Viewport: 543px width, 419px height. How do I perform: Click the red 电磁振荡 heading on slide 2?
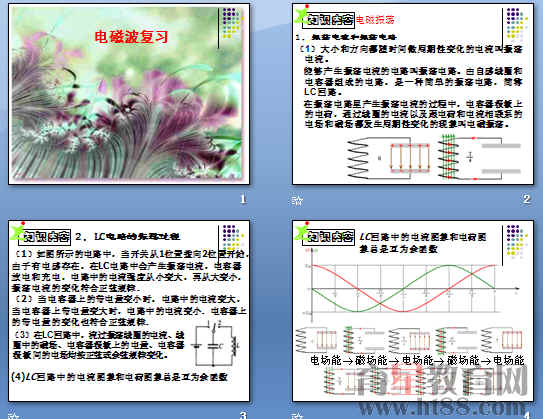tap(375, 20)
